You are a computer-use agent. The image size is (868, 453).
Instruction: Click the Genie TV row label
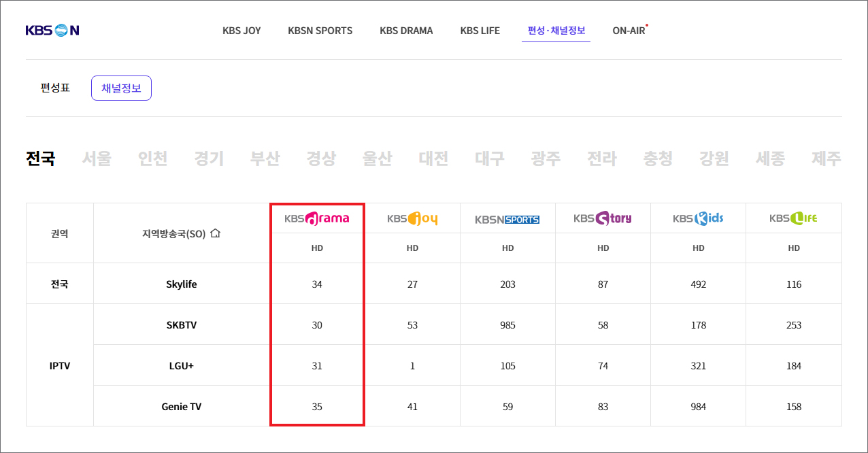point(182,407)
